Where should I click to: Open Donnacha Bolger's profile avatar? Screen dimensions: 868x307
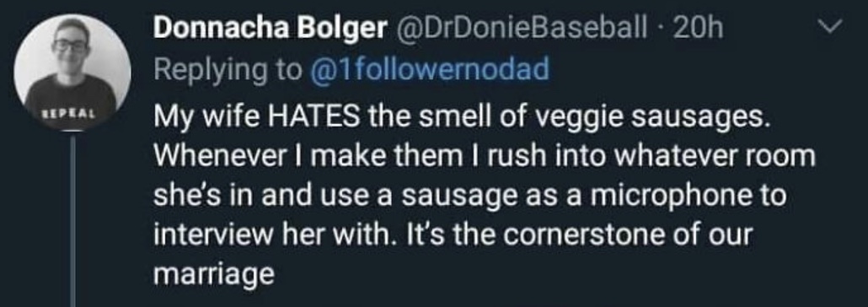point(72,72)
